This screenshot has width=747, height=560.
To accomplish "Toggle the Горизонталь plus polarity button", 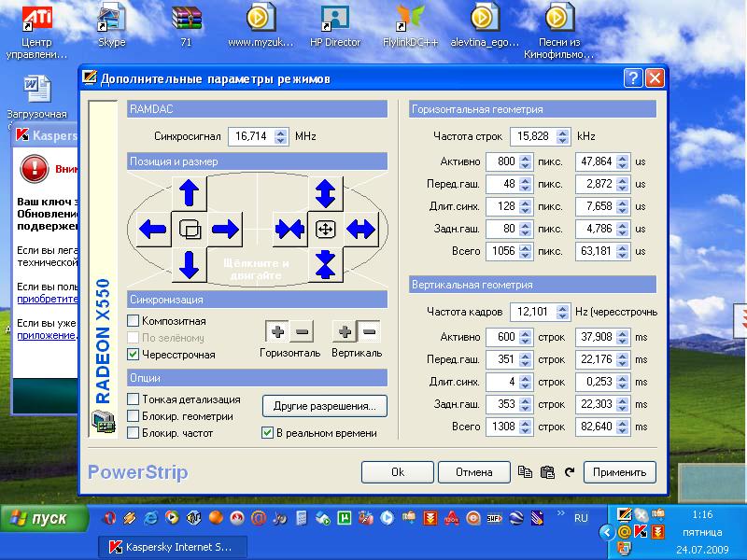I will pos(277,331).
